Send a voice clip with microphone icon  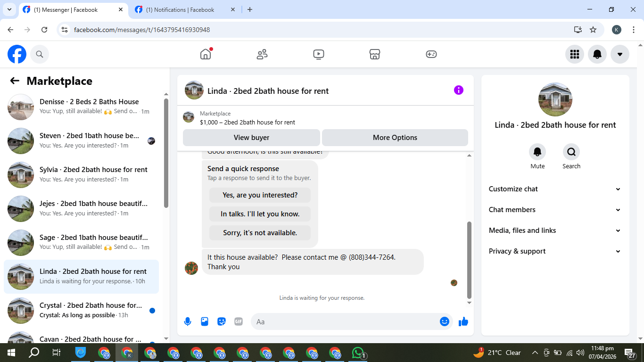pos(188,321)
